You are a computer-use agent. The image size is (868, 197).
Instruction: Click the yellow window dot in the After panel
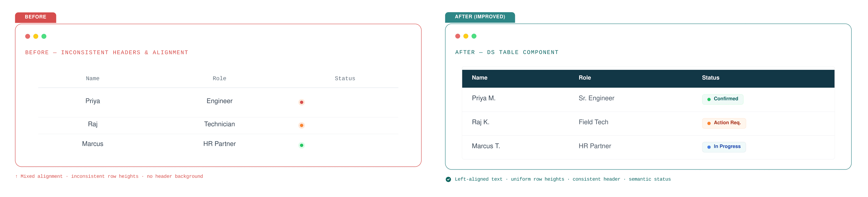[466, 36]
